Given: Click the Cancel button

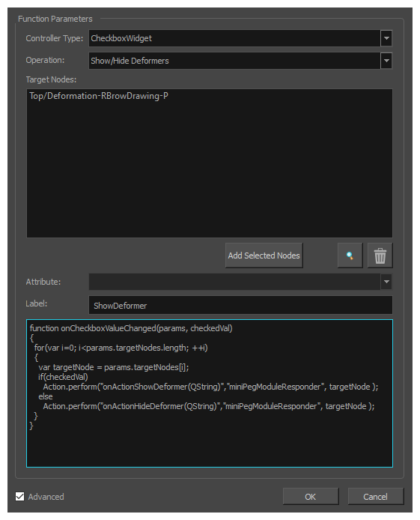Looking at the screenshot, I should coord(375,497).
